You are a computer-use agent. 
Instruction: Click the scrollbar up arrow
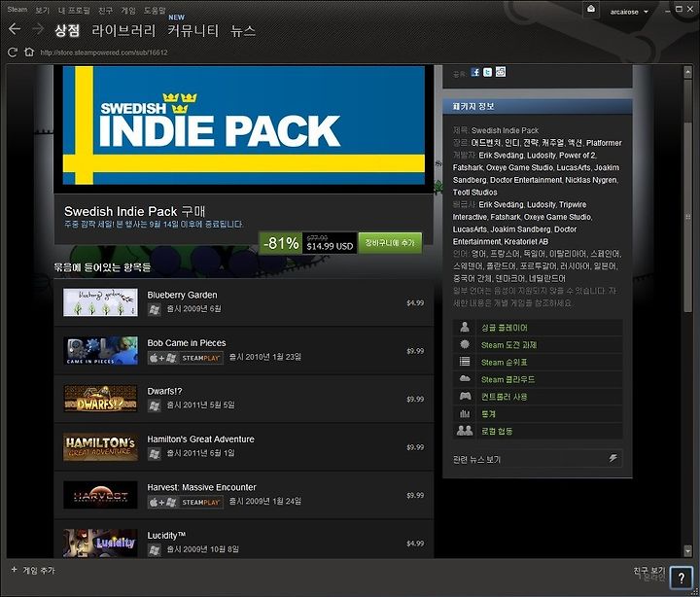[687, 71]
